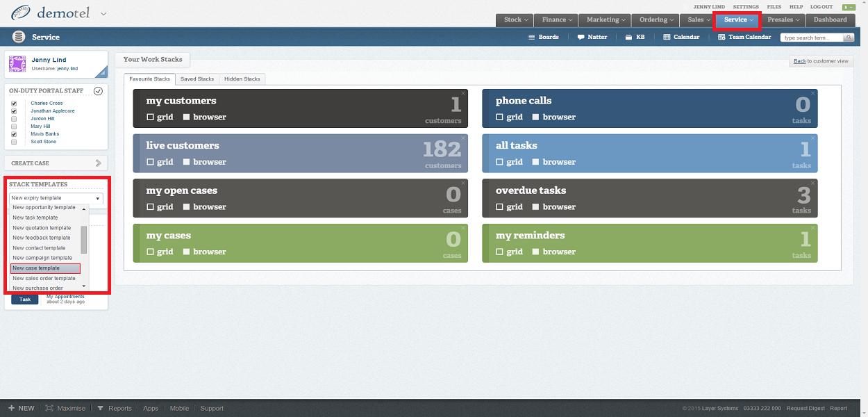Click the Create Case arrow icon
868x417 pixels.
tap(99, 163)
